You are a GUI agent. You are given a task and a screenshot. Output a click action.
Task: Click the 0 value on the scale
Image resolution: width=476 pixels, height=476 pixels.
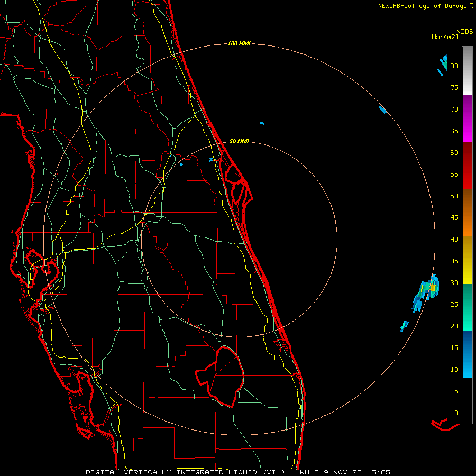(x=456, y=413)
